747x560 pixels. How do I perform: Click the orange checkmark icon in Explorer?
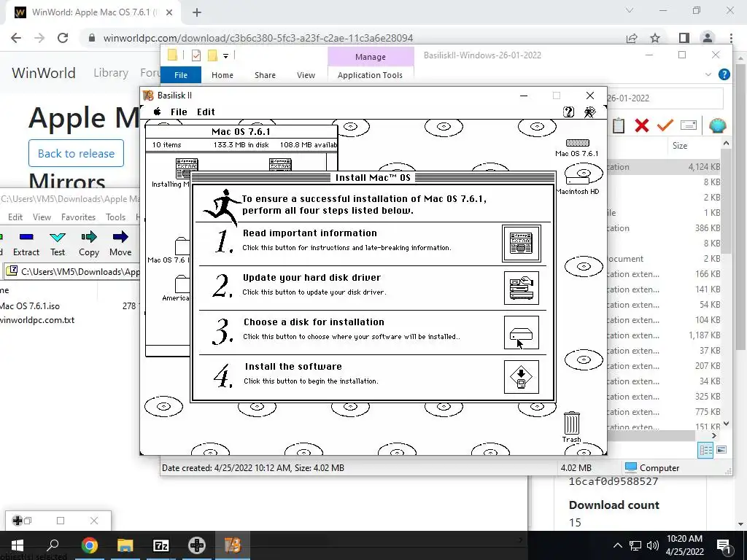[x=665, y=125]
